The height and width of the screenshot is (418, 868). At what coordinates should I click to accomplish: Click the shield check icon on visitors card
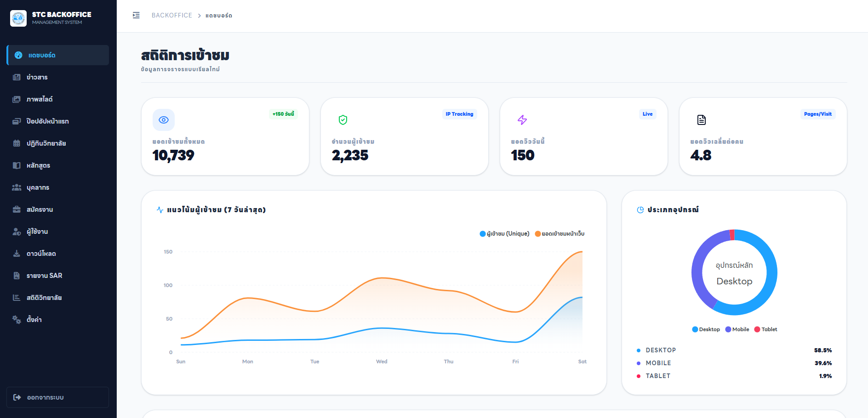(343, 120)
